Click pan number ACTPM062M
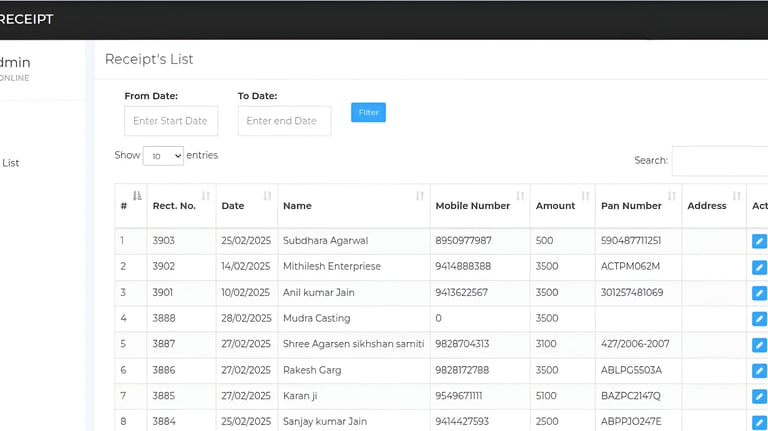768x431 pixels. pos(630,266)
